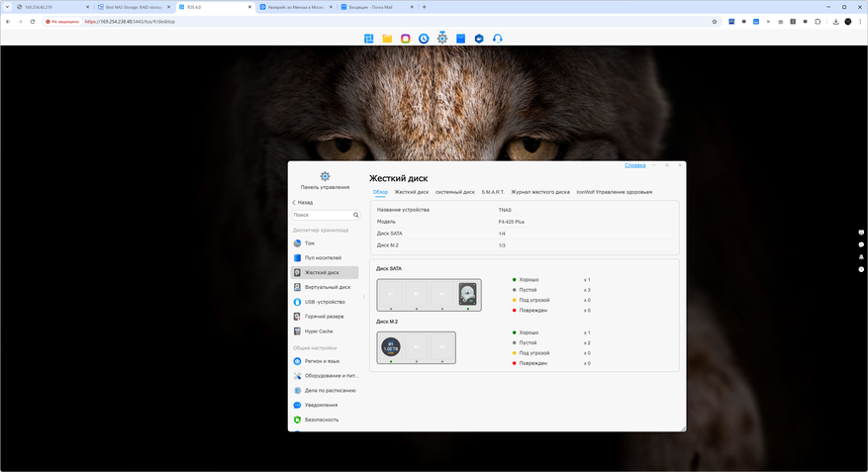868x472 pixels.
Task: Open Горячий резерв hot spare section
Action: 325,317
